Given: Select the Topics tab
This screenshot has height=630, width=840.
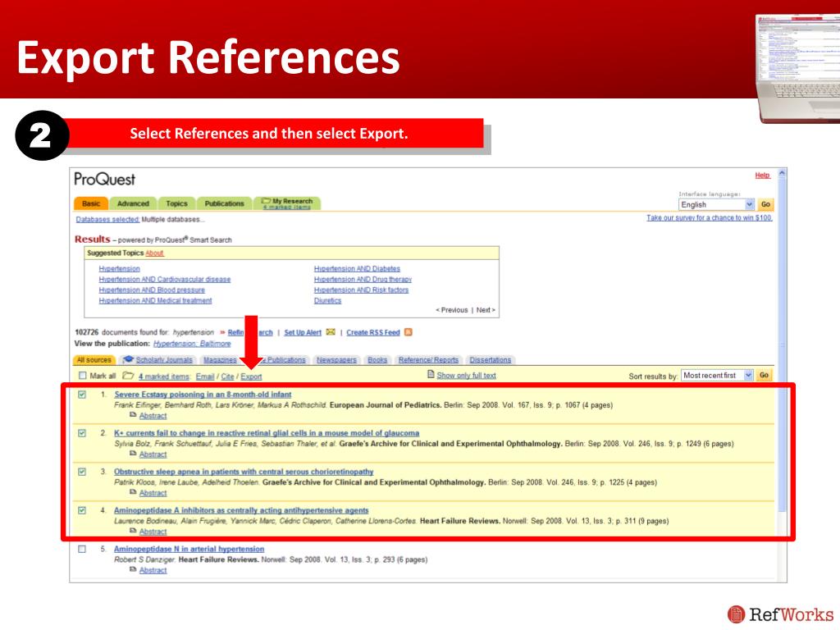Looking at the screenshot, I should tap(176, 203).
